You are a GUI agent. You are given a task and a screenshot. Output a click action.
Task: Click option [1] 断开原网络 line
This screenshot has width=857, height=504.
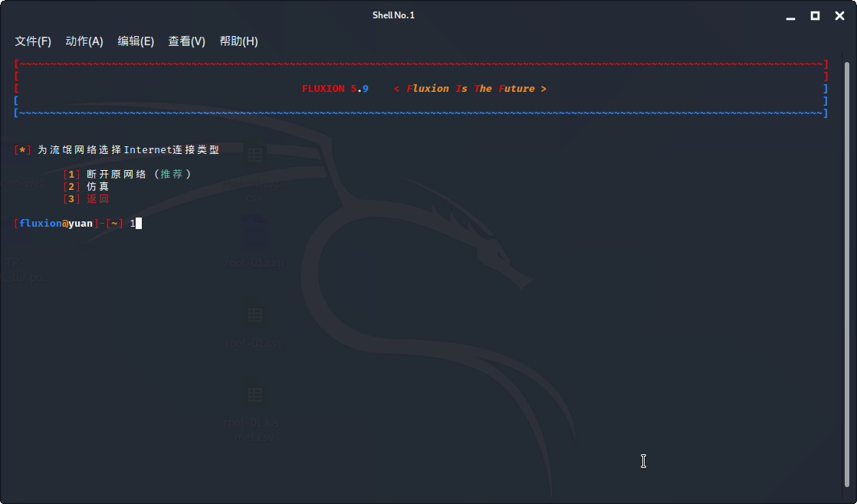click(126, 174)
